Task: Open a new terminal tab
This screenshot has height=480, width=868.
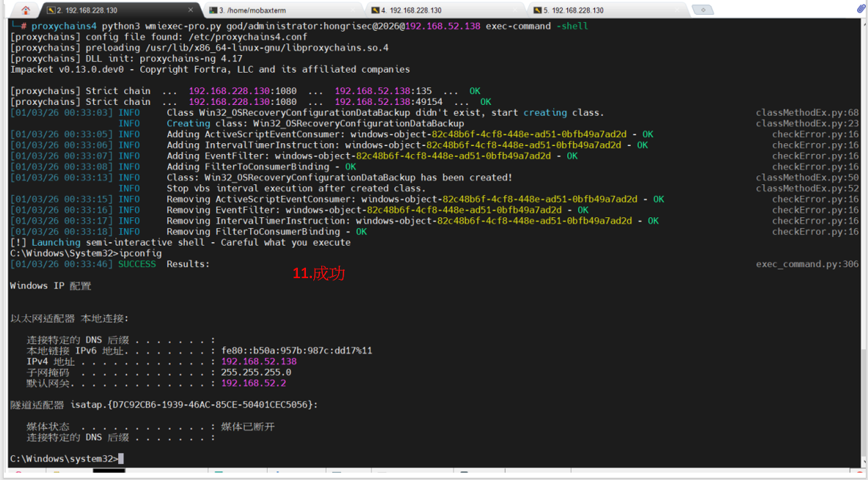Action: (703, 10)
